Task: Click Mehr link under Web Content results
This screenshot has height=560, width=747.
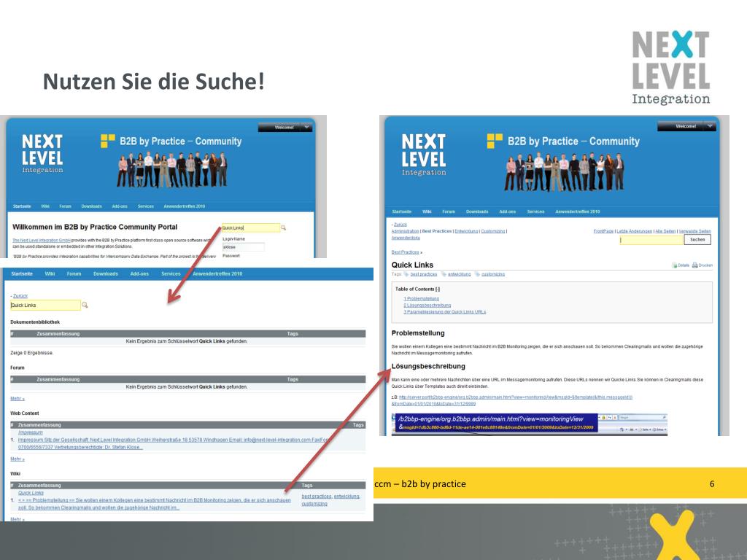Action: [18, 459]
